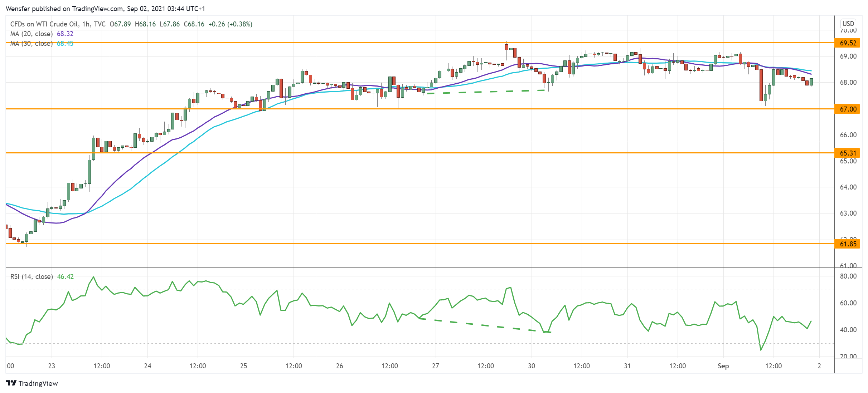Viewport: 868px width, 393px height.
Task: Click the CFDs on WTI Crude Oil title
Action: tap(44, 24)
